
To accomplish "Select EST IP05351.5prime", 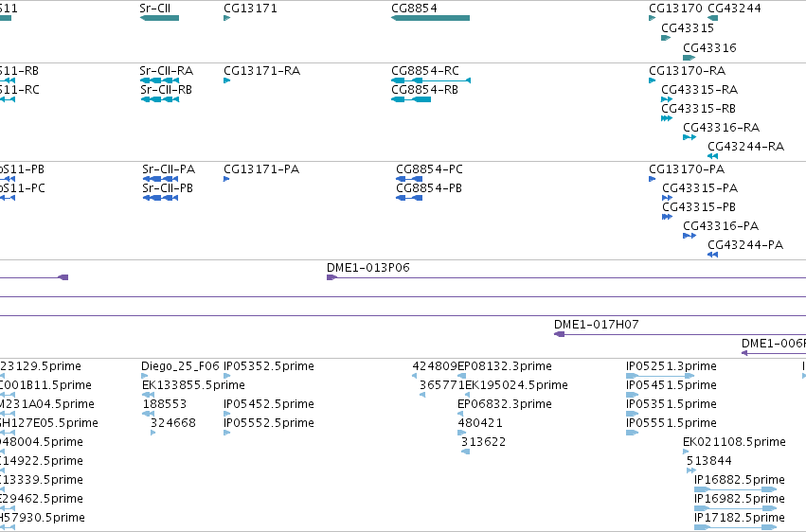I will click(671, 404).
